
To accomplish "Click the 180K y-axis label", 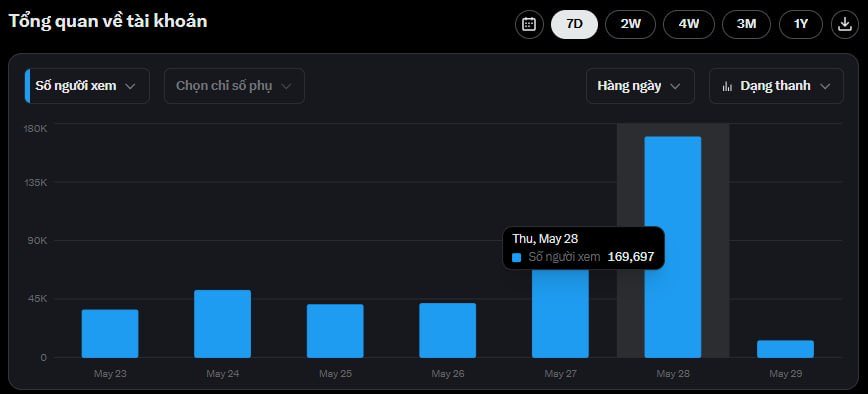I will (35, 128).
